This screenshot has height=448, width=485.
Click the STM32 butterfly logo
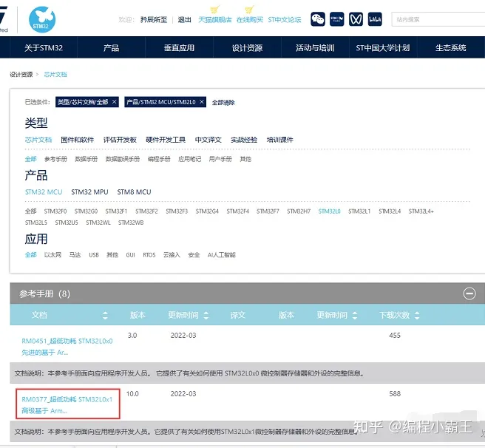pos(42,19)
